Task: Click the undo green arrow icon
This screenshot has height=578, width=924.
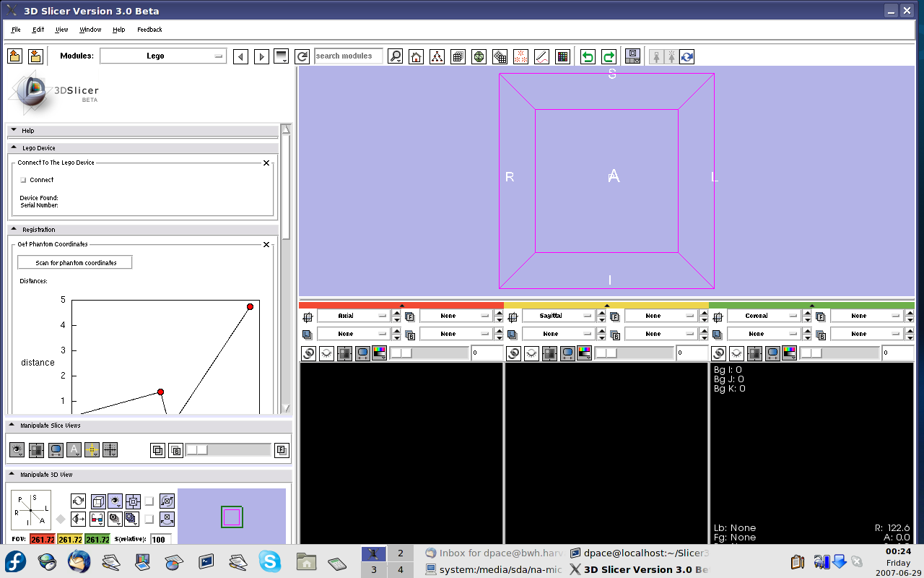Action: [588, 56]
